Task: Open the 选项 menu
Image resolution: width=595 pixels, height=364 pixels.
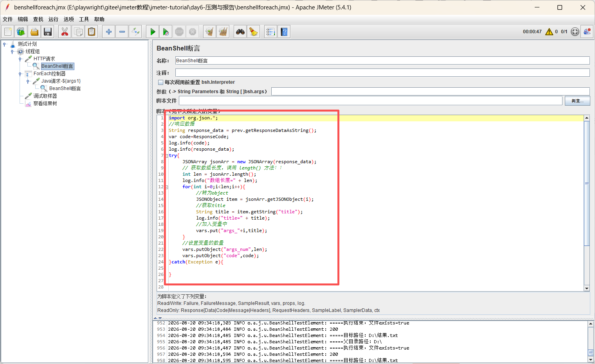Action: tap(69, 19)
